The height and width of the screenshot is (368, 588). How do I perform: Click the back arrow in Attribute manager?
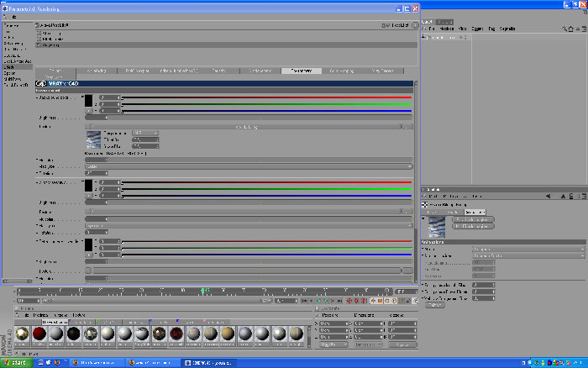click(x=549, y=197)
